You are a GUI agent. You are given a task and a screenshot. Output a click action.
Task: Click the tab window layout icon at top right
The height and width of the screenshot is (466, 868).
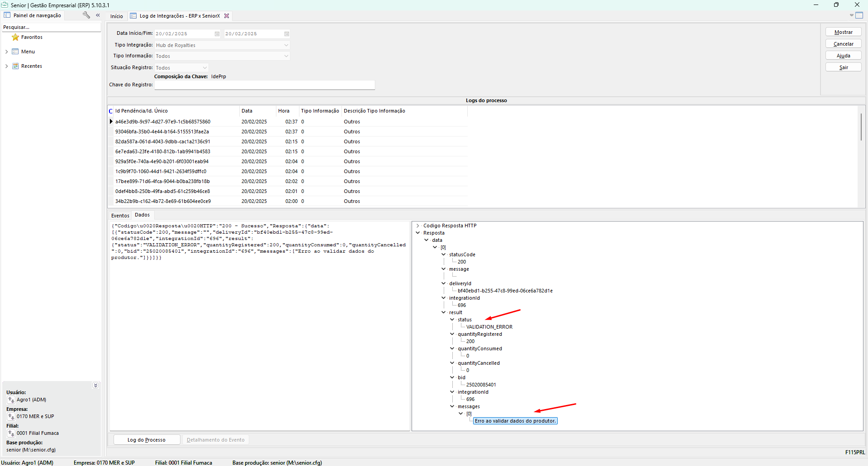859,15
